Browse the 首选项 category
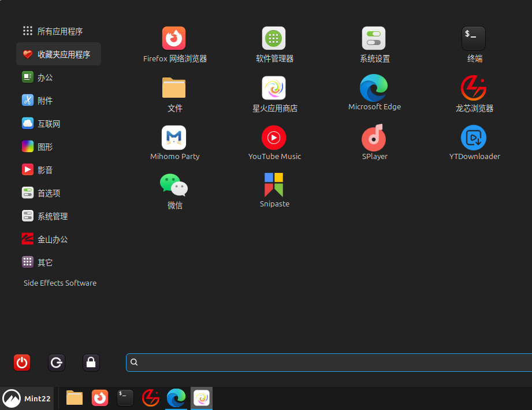The height and width of the screenshot is (410, 532). click(59, 193)
